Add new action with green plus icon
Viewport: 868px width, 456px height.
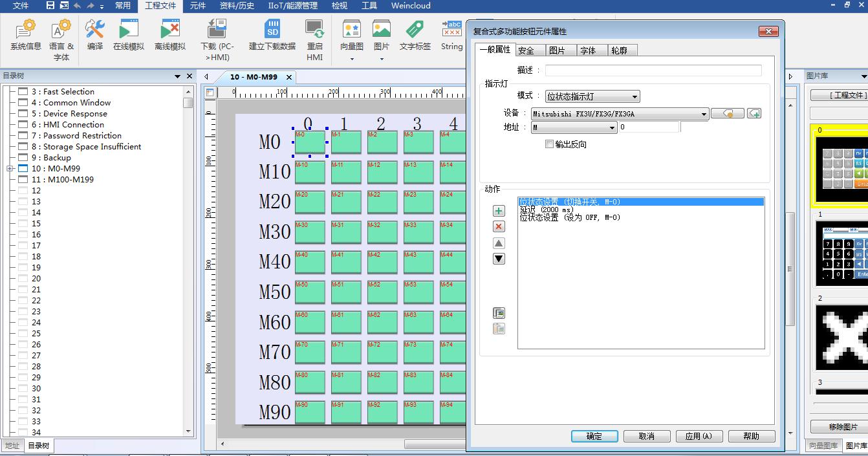(499, 211)
